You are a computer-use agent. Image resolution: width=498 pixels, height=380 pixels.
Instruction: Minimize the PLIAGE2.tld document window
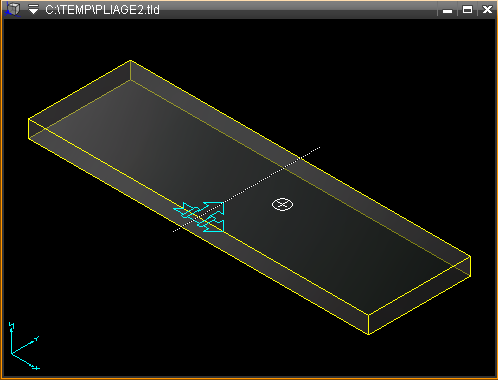(x=447, y=10)
